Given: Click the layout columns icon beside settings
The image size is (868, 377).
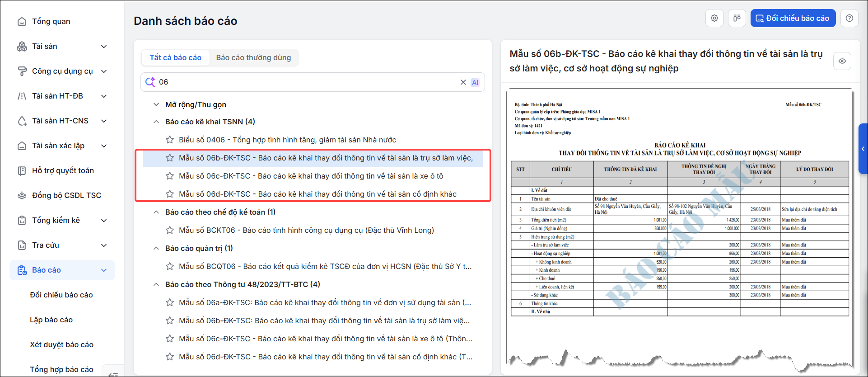Looking at the screenshot, I should point(737,18).
